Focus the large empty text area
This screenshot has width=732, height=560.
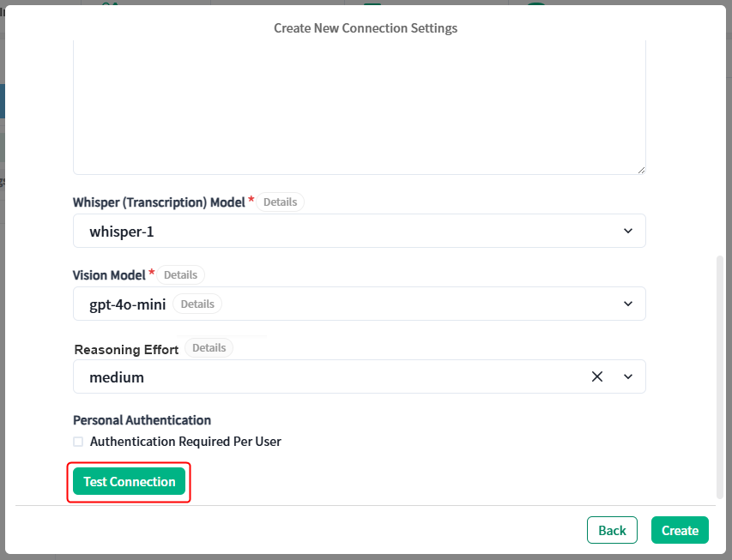(x=360, y=107)
